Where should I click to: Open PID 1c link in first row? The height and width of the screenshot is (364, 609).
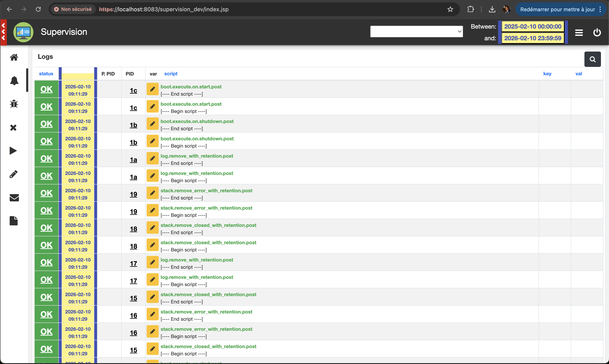134,91
